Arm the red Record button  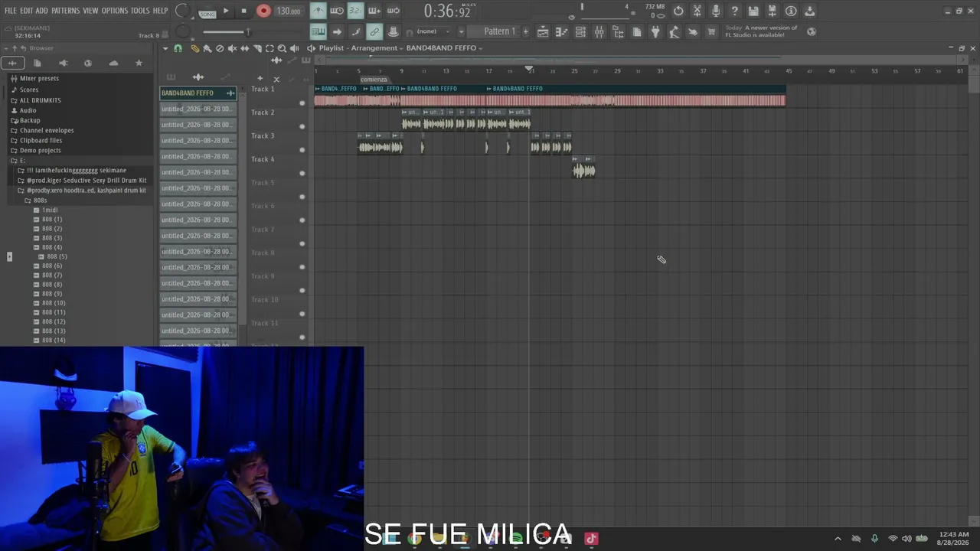tap(263, 11)
